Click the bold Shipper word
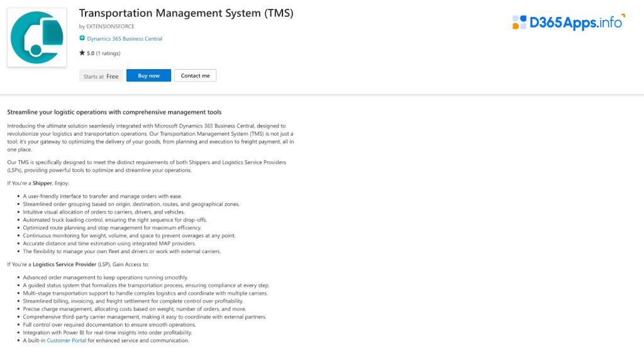This screenshot has width=644, height=348. point(42,183)
